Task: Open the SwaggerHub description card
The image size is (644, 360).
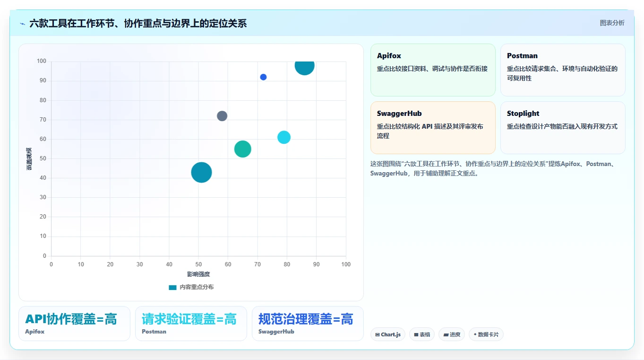Action: [x=433, y=128]
